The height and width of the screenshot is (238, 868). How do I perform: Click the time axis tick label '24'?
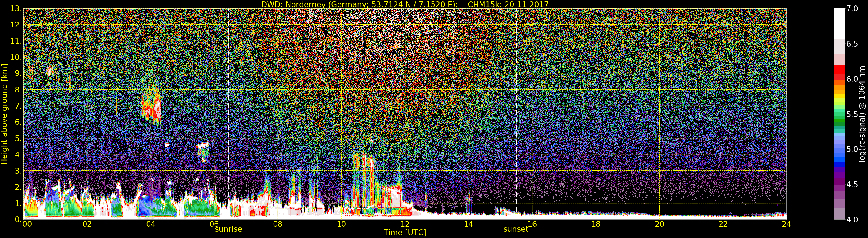(786, 224)
